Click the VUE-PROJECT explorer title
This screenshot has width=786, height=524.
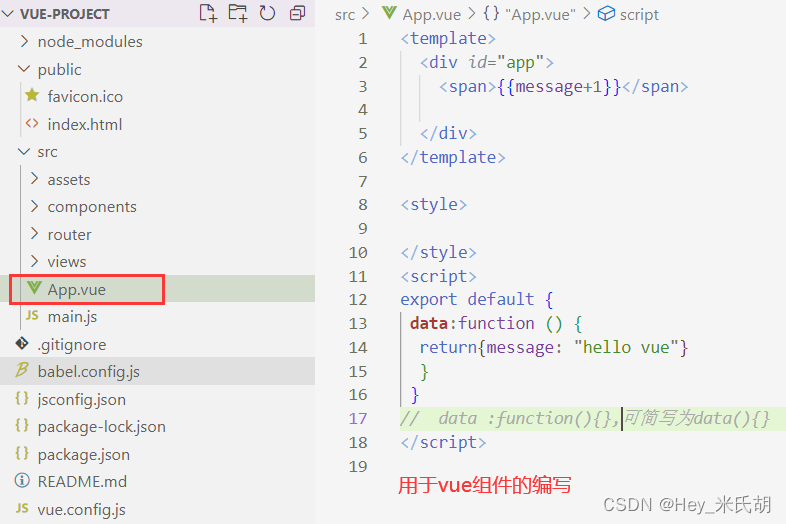coord(65,14)
